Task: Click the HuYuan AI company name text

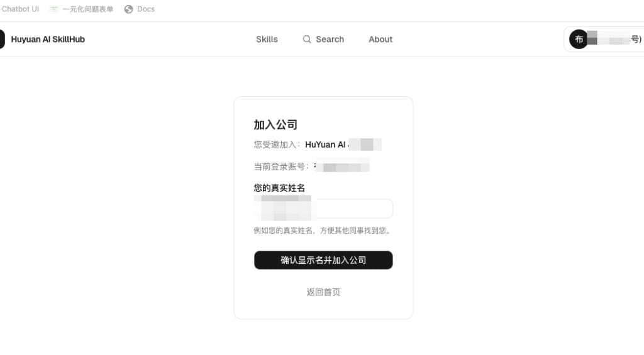Action: pyautogui.click(x=325, y=145)
